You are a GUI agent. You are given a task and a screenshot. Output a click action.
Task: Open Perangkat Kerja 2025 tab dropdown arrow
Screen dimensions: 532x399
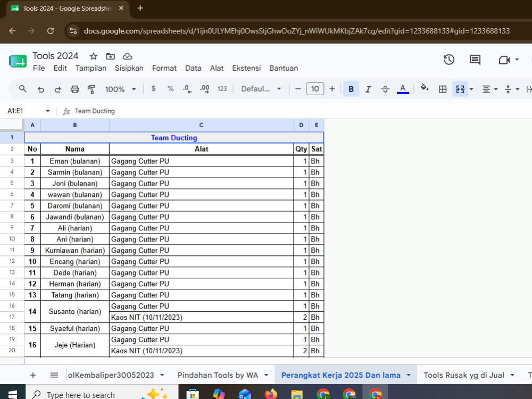point(409,375)
